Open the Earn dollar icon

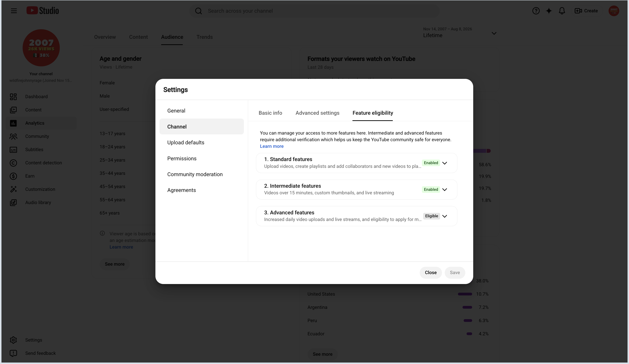pyautogui.click(x=13, y=176)
